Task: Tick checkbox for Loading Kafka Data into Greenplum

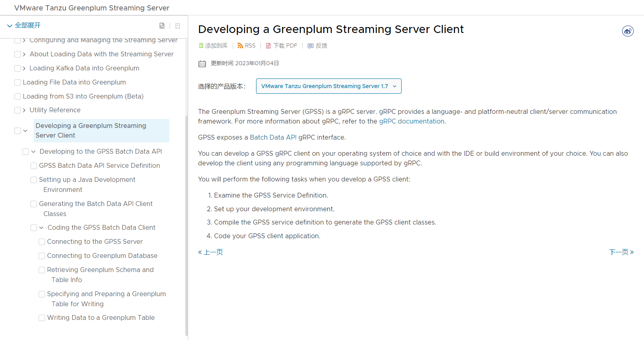Action: tap(18, 68)
